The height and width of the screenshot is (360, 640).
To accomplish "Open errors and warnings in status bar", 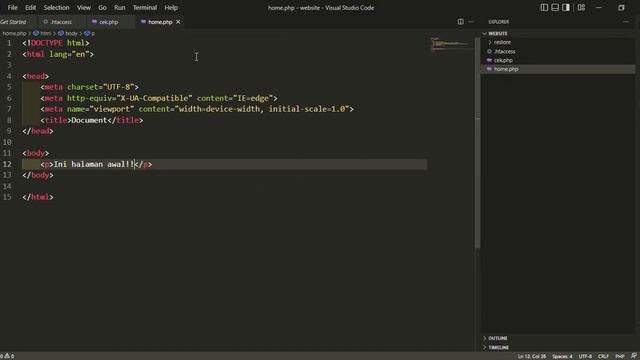I will coord(7,356).
